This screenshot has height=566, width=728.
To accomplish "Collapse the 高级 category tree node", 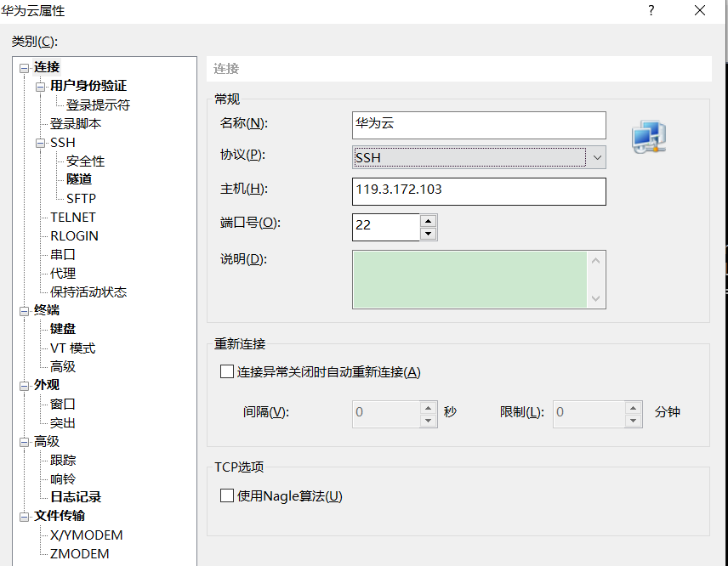I will click(x=24, y=442).
